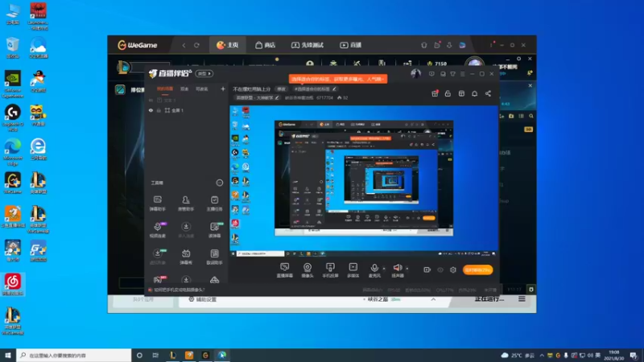Click the record video icon in bottom bar
The height and width of the screenshot is (362, 644).
point(427,269)
